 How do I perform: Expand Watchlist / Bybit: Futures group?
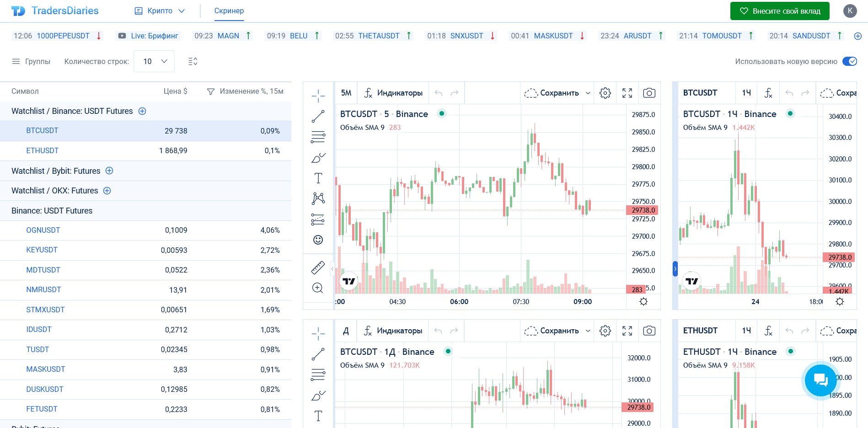pyautogui.click(x=56, y=171)
